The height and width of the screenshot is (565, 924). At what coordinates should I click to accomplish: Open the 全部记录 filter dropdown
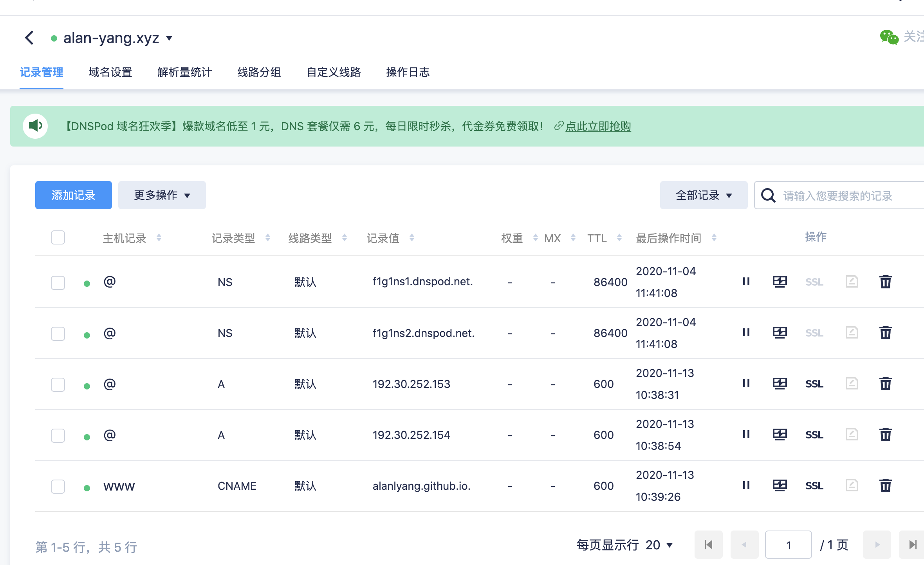coord(703,195)
